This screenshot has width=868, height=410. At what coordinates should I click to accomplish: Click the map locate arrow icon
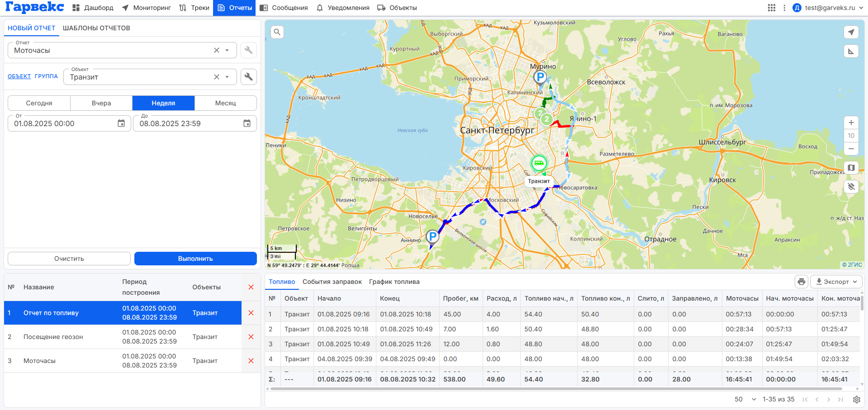(851, 32)
